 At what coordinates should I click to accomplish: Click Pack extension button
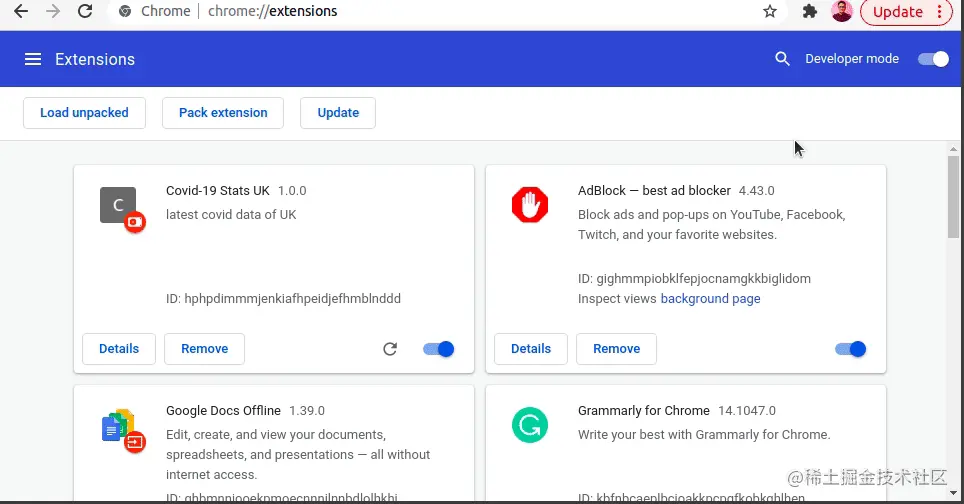tap(223, 113)
